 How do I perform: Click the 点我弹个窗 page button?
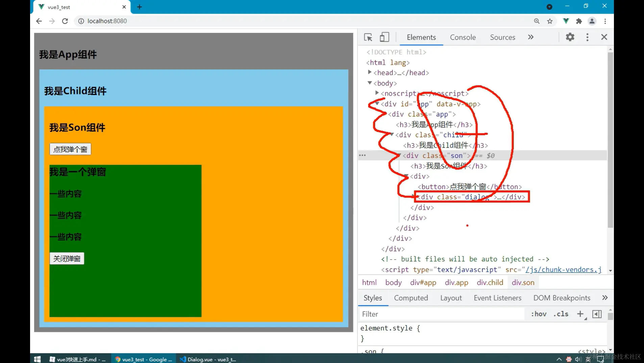pos(70,149)
